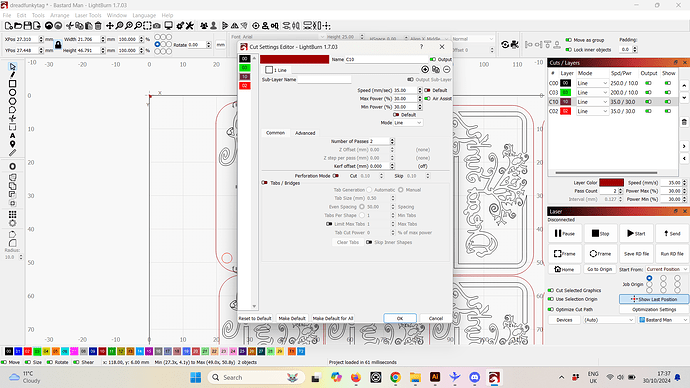Adjust the Speed (mm/sec) stepper in editor

(419, 90)
